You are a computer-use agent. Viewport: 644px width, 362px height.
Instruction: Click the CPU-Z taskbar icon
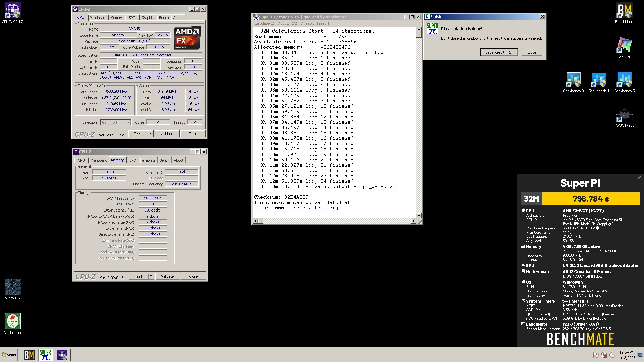(62, 355)
